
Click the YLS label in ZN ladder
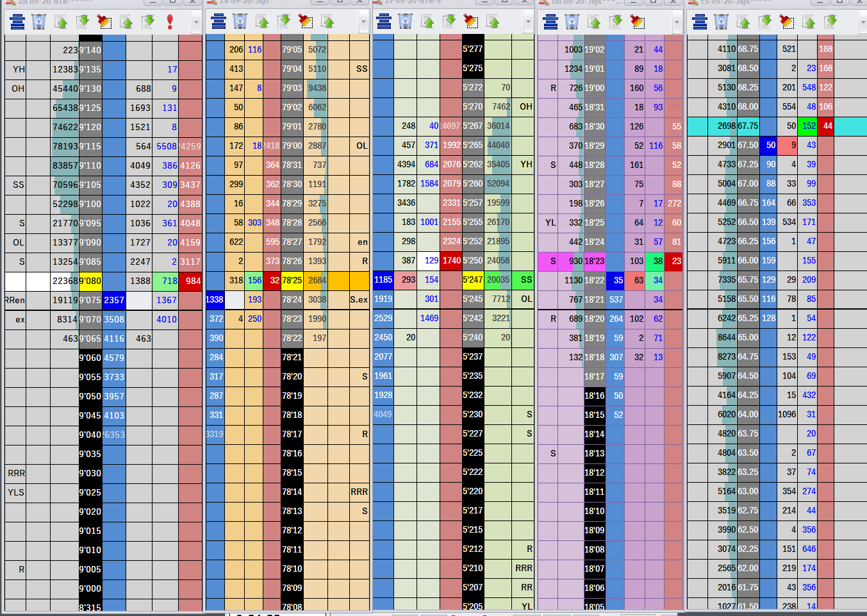pyautogui.click(x=16, y=492)
